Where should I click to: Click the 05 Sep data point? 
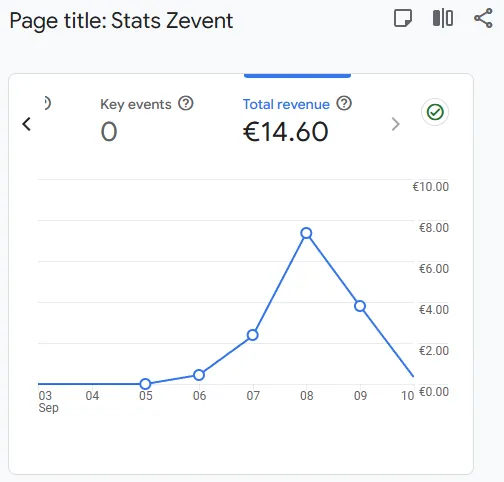tap(145, 384)
